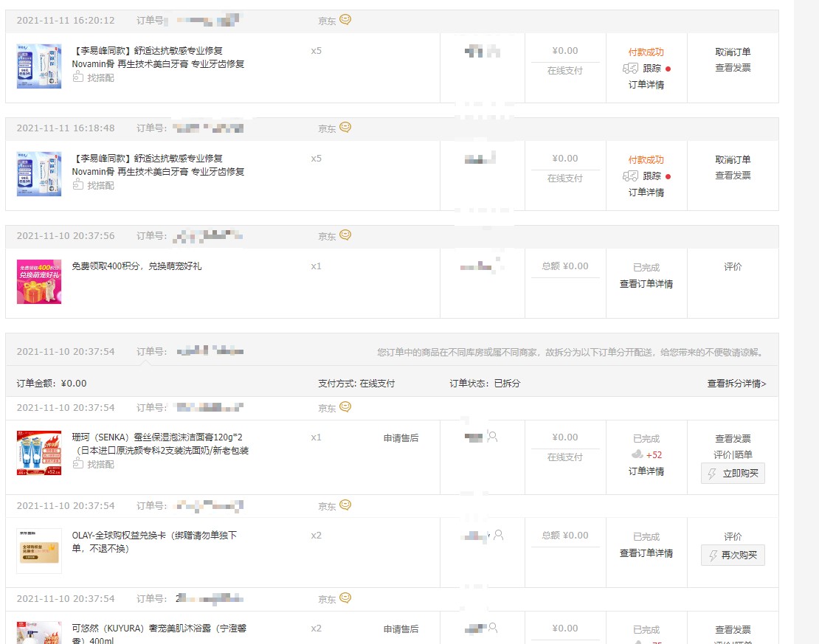Open JD chat icon for 16:18:48 order
Screen dimensions: 819x644
(345, 128)
